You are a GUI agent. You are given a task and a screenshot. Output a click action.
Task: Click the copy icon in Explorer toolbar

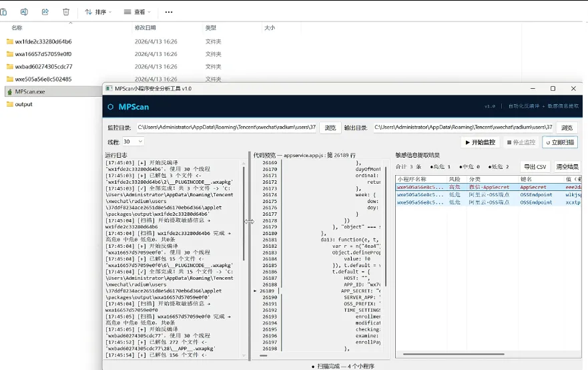coord(3,12)
